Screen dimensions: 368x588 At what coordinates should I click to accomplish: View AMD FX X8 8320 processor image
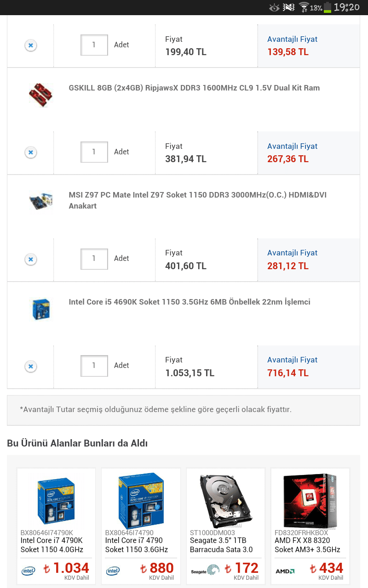pyautogui.click(x=310, y=501)
